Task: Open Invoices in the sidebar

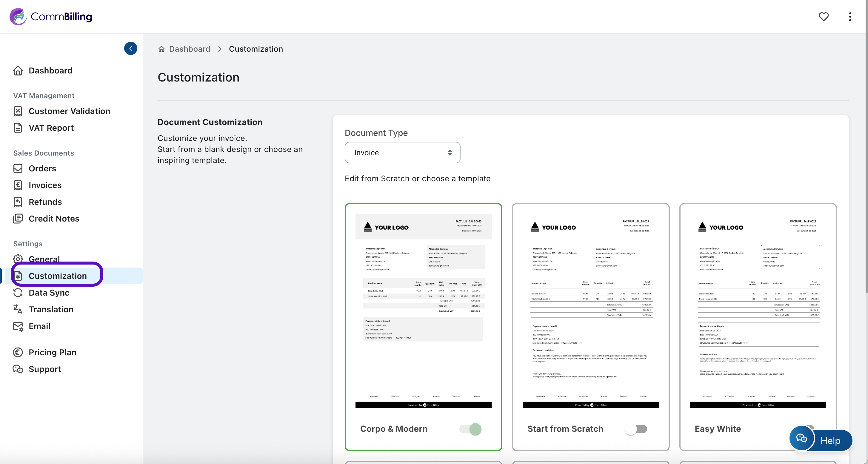Action: (45, 185)
